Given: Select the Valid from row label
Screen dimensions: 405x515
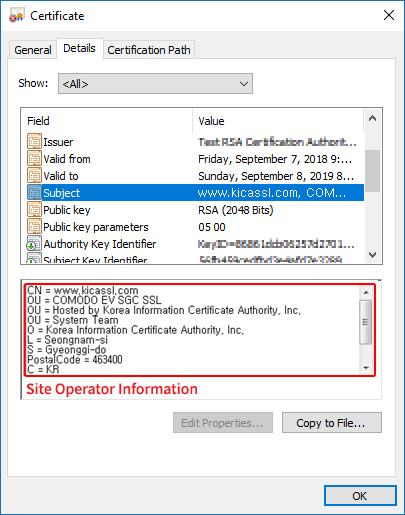Looking at the screenshot, I should (x=67, y=159).
